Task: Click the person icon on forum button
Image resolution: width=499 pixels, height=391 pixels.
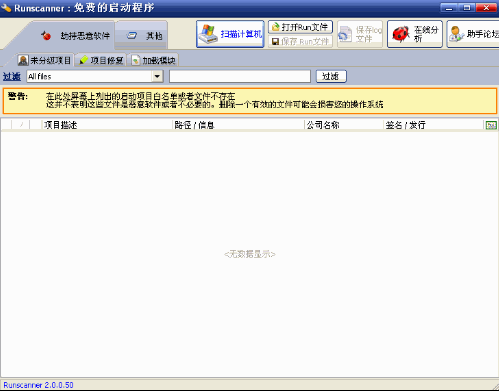Action: [x=456, y=34]
